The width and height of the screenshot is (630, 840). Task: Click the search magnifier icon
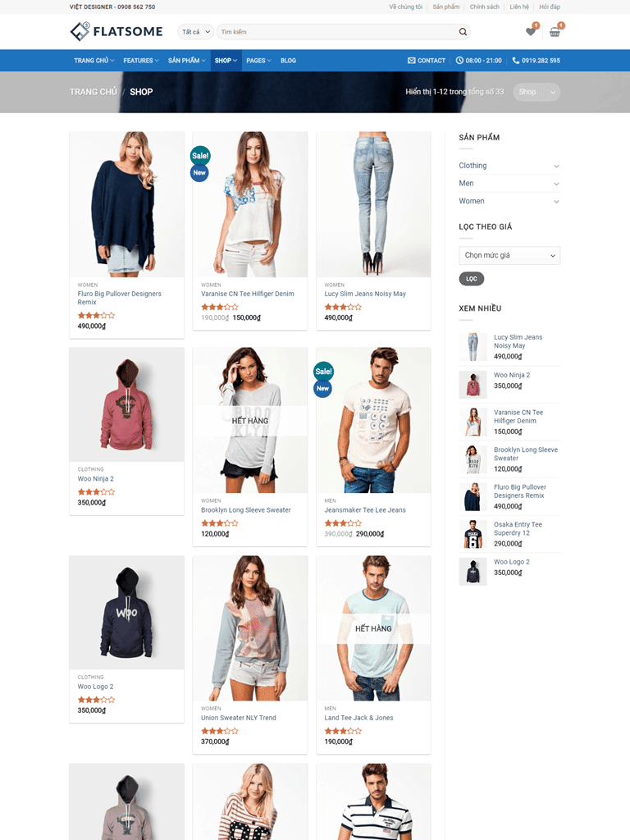[x=463, y=32]
